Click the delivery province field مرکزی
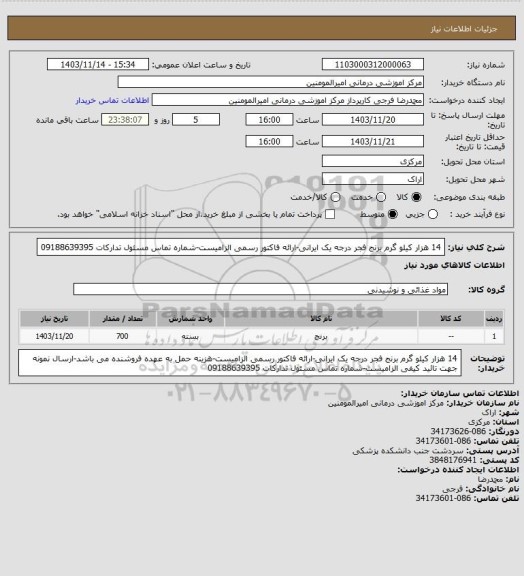Viewport: 524px width, 576px height. [373, 161]
